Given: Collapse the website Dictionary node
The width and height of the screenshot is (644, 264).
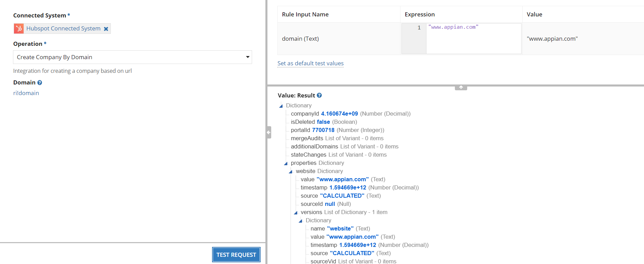Looking at the screenshot, I should 291,172.
